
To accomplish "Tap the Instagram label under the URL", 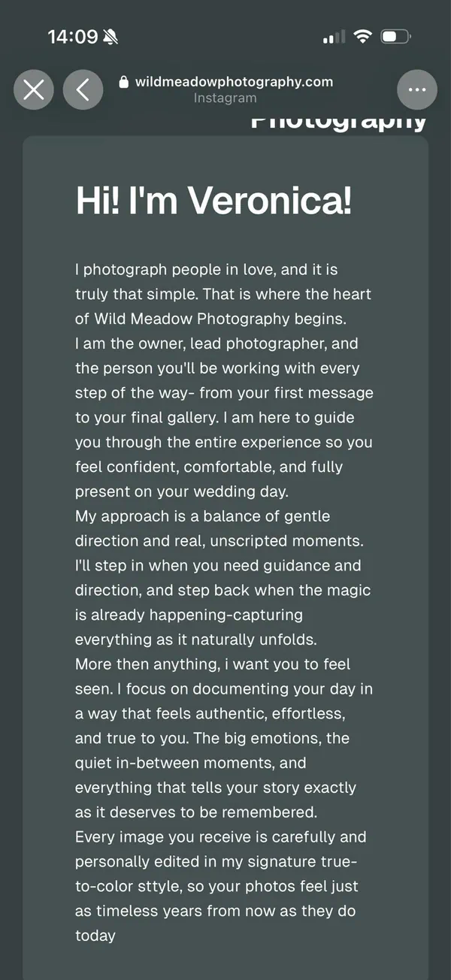I will click(225, 98).
